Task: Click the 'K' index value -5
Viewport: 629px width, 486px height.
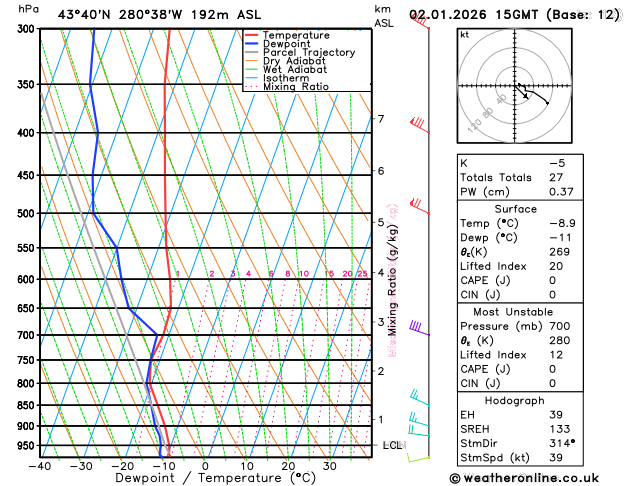Action: [558, 163]
